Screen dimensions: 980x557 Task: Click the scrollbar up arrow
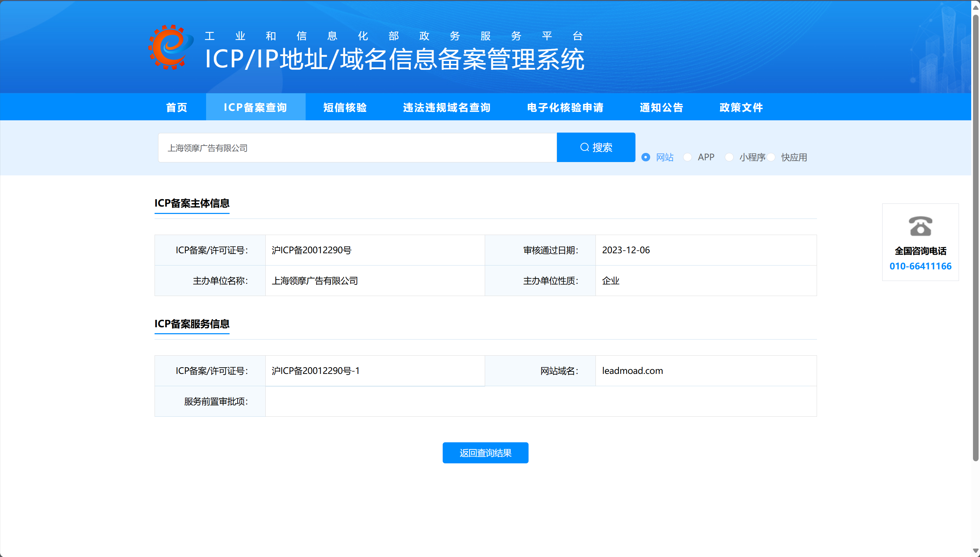(976, 7)
